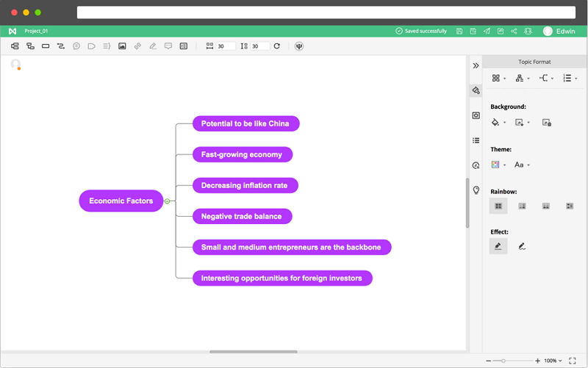Image resolution: width=588 pixels, height=368 pixels.
Task: Select the Negative trade balance subtopic
Action: coord(242,216)
